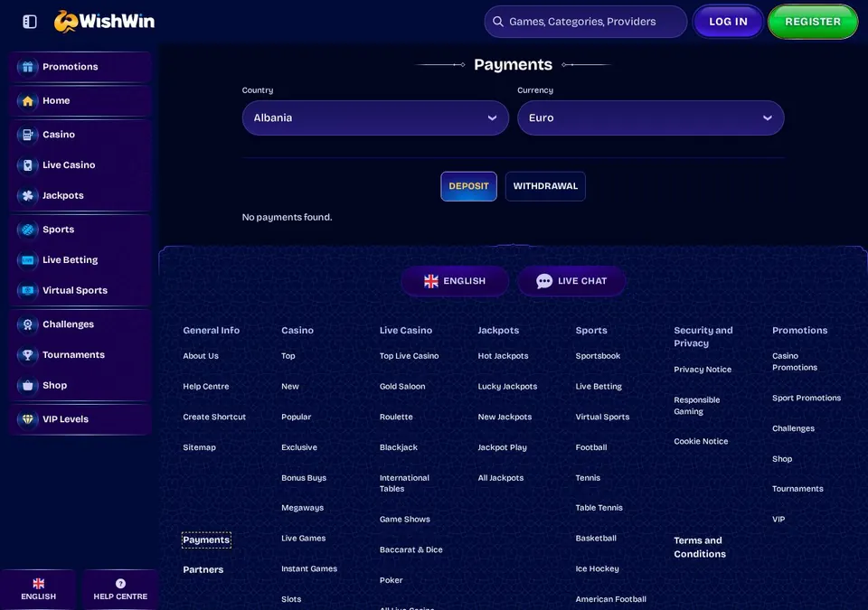Image resolution: width=868 pixels, height=610 pixels.
Task: Open the English language selector in footer
Action: click(455, 281)
